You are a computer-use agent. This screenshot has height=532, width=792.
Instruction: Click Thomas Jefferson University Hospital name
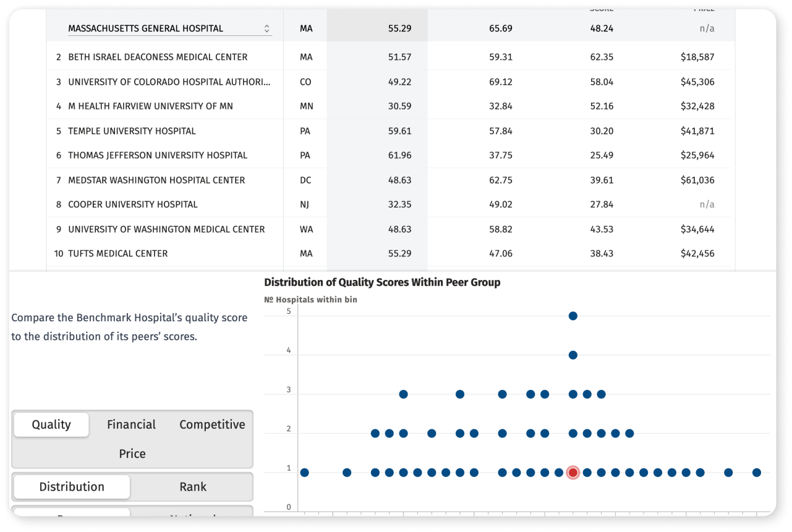[158, 156]
